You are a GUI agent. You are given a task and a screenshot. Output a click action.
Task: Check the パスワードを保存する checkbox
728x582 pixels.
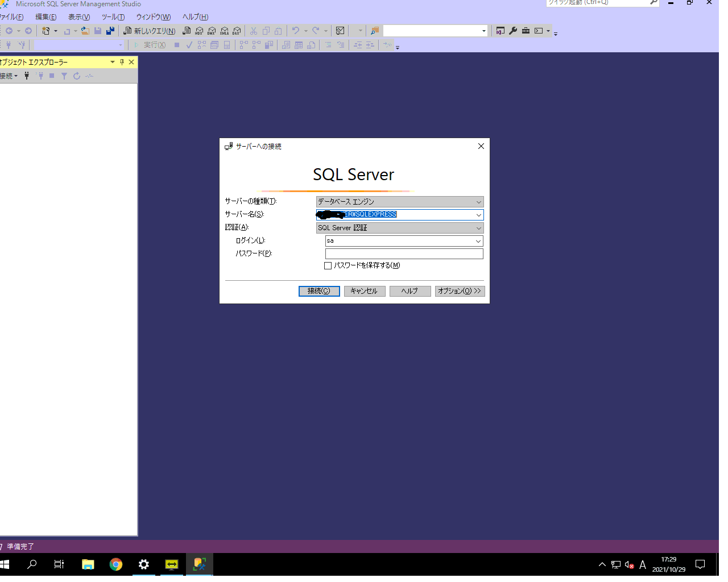point(328,265)
